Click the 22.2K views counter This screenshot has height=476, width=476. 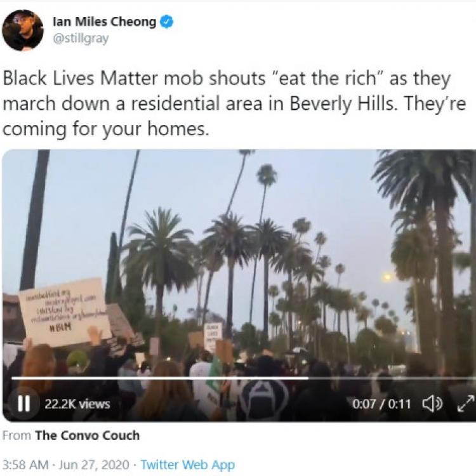[x=77, y=404]
